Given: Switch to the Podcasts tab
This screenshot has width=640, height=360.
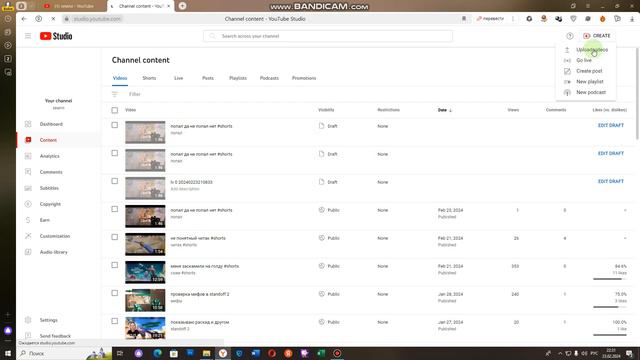Looking at the screenshot, I should (x=269, y=78).
